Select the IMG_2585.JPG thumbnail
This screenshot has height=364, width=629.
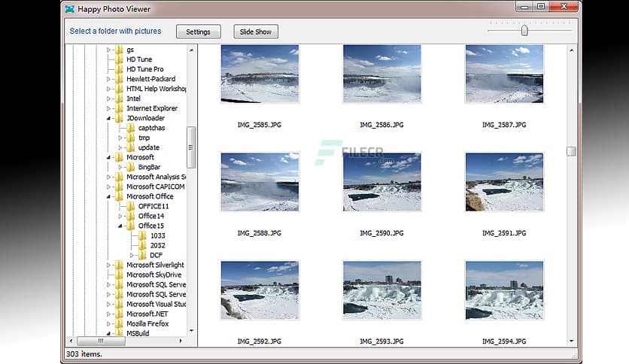260,74
